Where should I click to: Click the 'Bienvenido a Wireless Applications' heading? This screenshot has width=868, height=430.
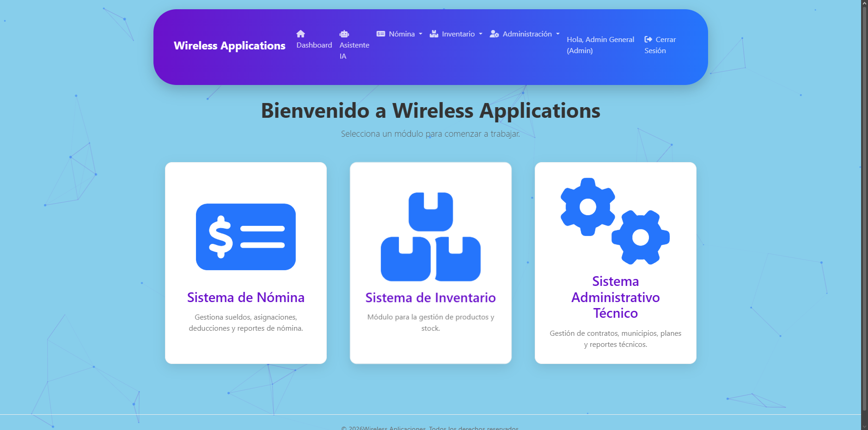431,111
